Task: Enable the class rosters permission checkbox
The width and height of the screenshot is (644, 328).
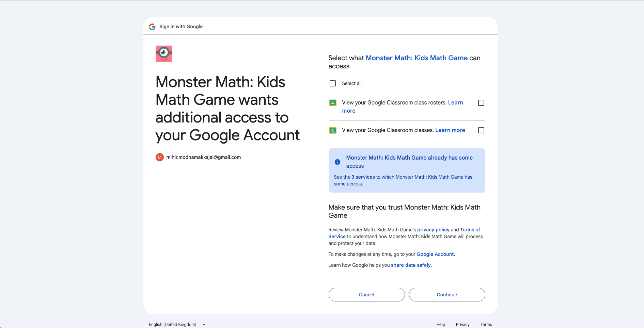Action: [x=481, y=103]
